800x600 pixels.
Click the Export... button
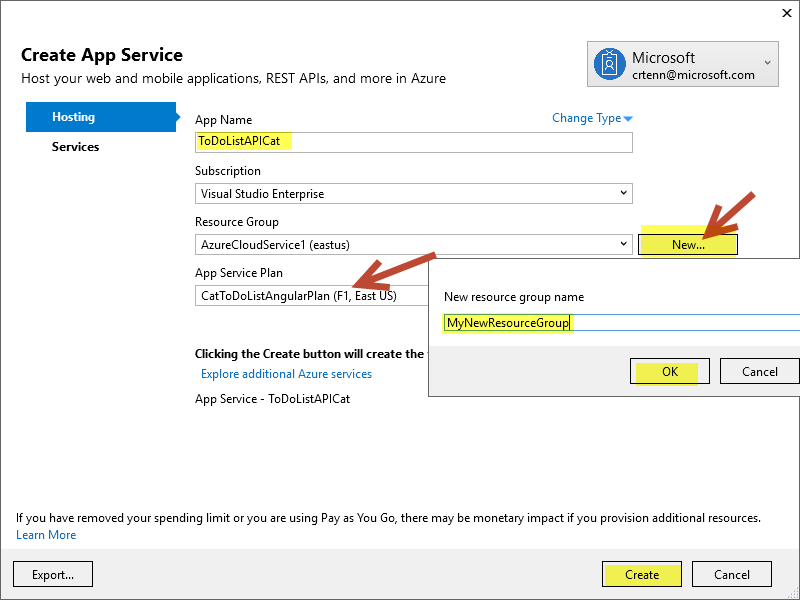click(53, 574)
